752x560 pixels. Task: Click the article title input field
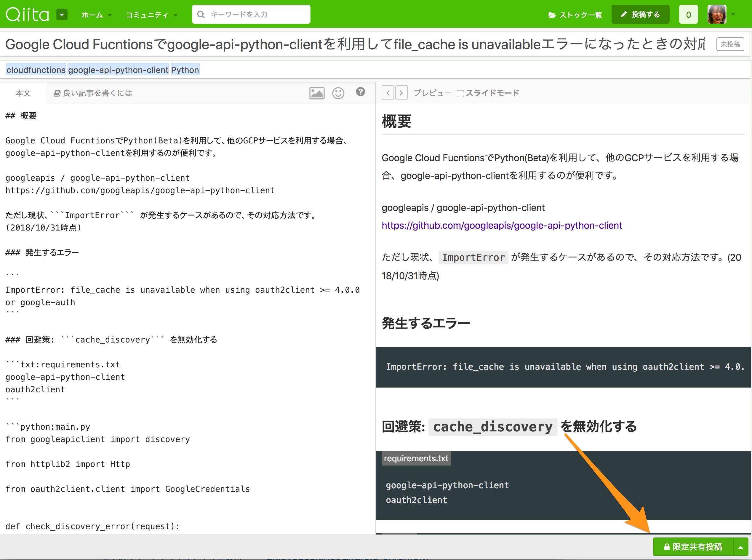pos(355,44)
